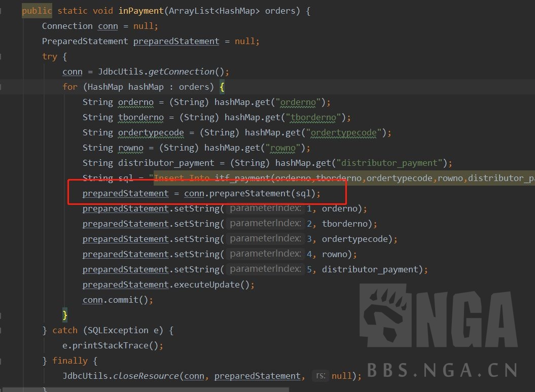Select the executeUpdate method call
This screenshot has height=392, width=535.
click(205, 284)
